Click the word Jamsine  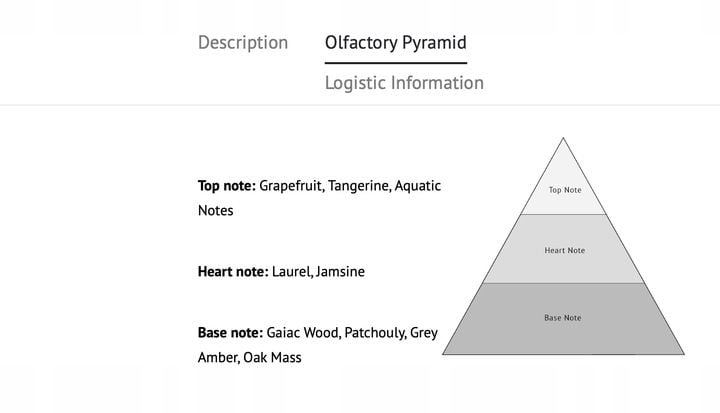(340, 271)
